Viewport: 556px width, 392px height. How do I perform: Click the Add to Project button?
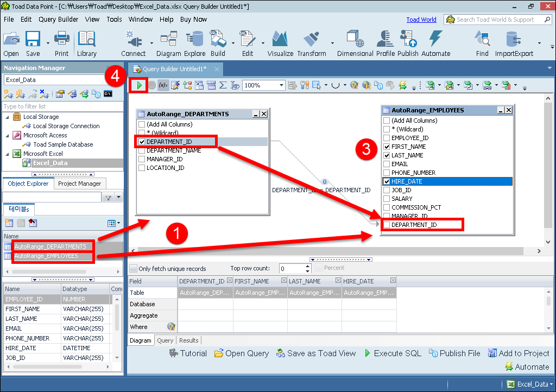(519, 353)
